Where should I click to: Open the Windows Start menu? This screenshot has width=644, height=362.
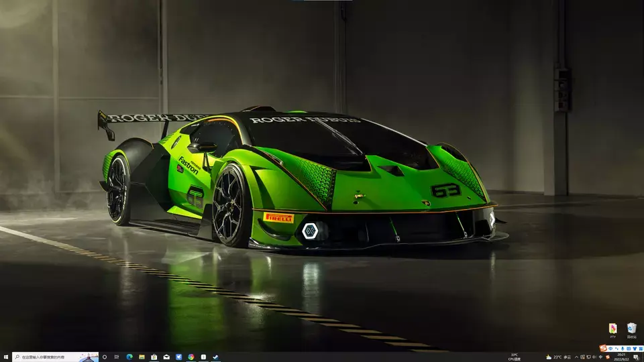click(x=6, y=357)
